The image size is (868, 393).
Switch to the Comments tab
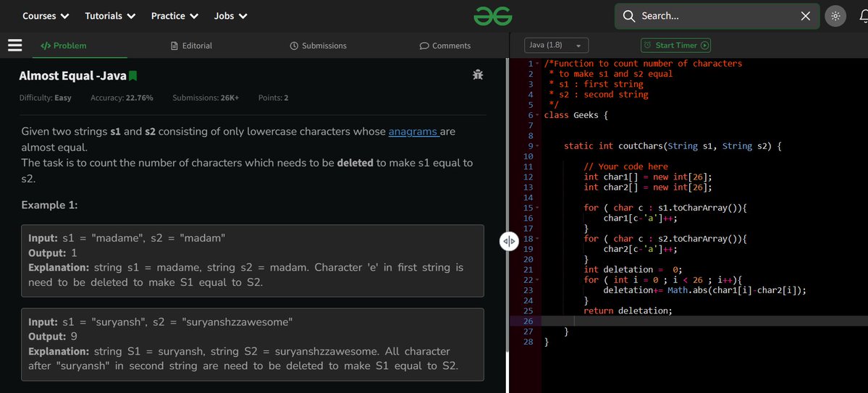(445, 46)
